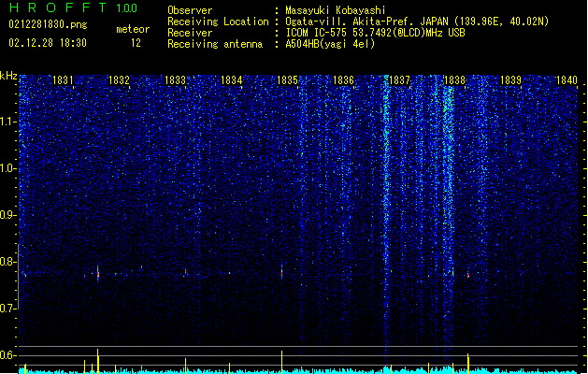Viewport: 588px width, 374px height.
Task: Click the 0.9 kHz axis label
Action: point(8,215)
